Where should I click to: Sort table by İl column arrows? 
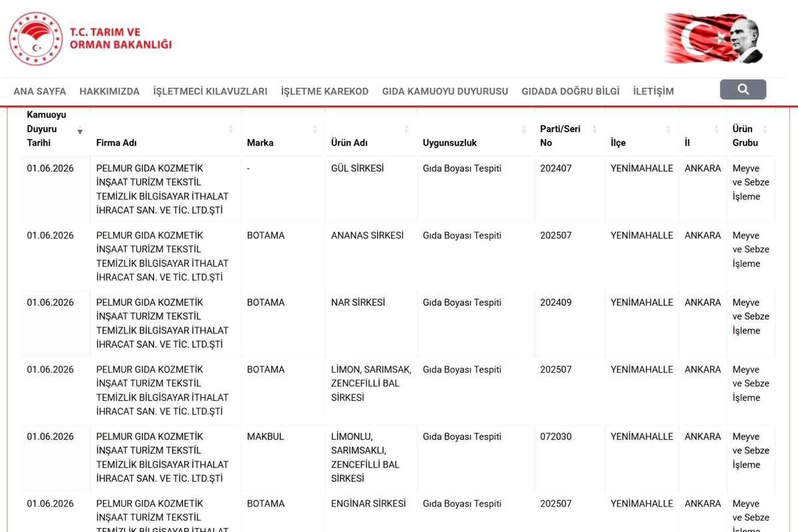point(716,129)
